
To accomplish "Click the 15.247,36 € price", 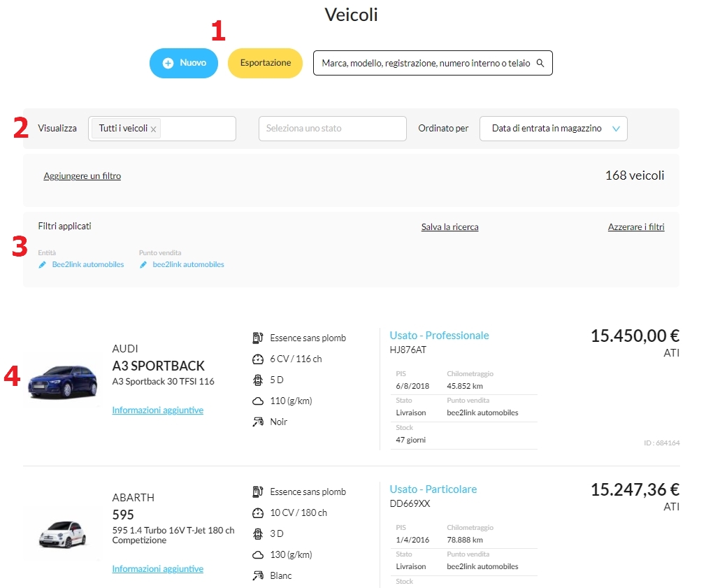I will click(635, 490).
